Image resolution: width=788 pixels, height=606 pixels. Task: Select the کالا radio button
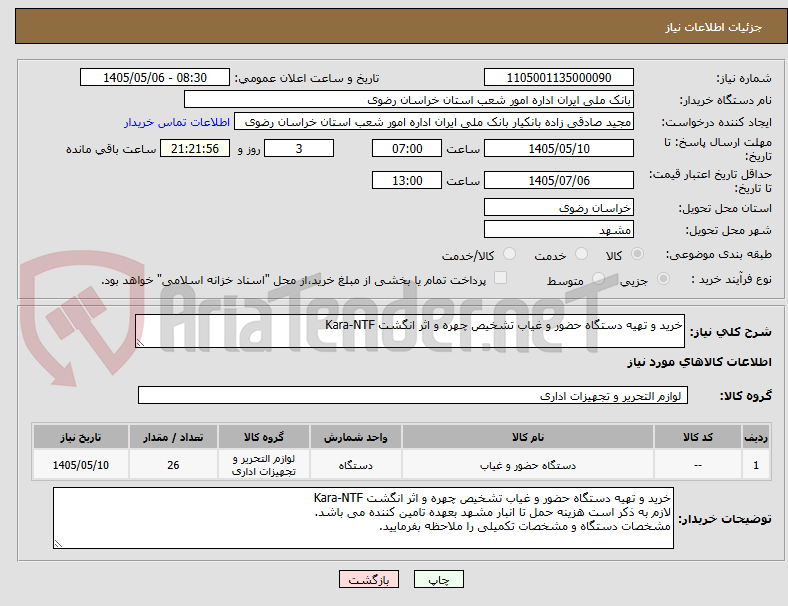637,254
